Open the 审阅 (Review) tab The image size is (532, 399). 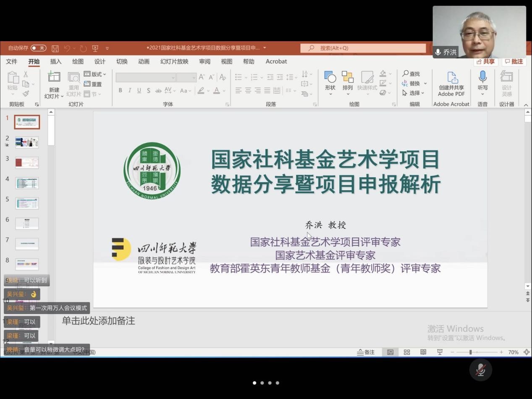click(x=204, y=61)
